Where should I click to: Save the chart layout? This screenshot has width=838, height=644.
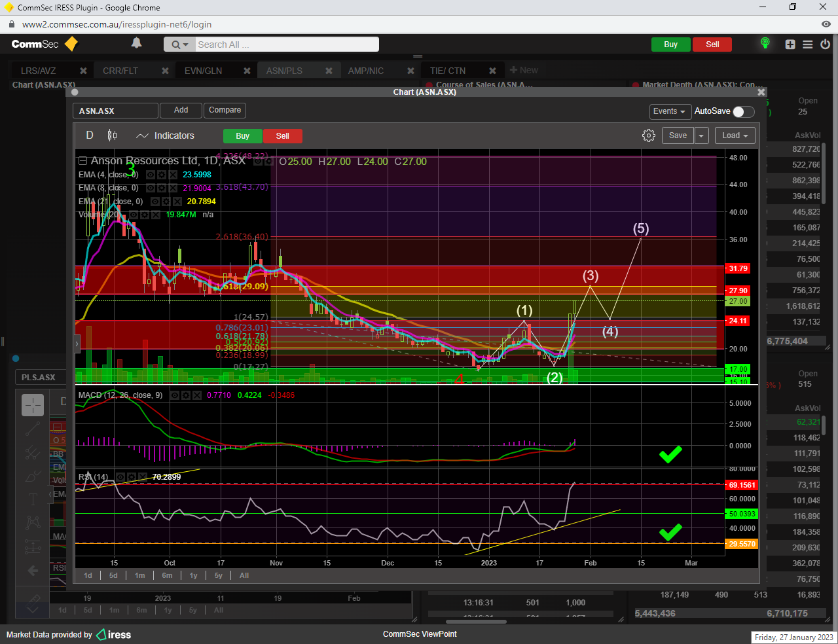pos(678,135)
